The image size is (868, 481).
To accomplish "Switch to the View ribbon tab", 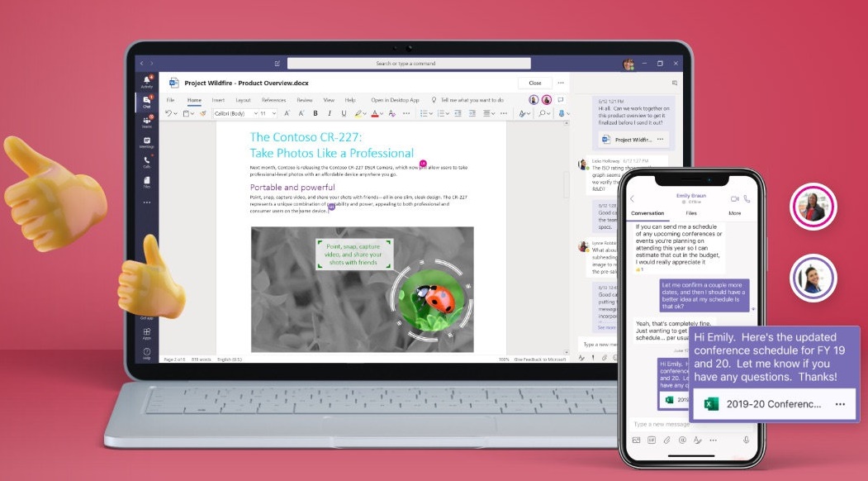I will pyautogui.click(x=329, y=100).
